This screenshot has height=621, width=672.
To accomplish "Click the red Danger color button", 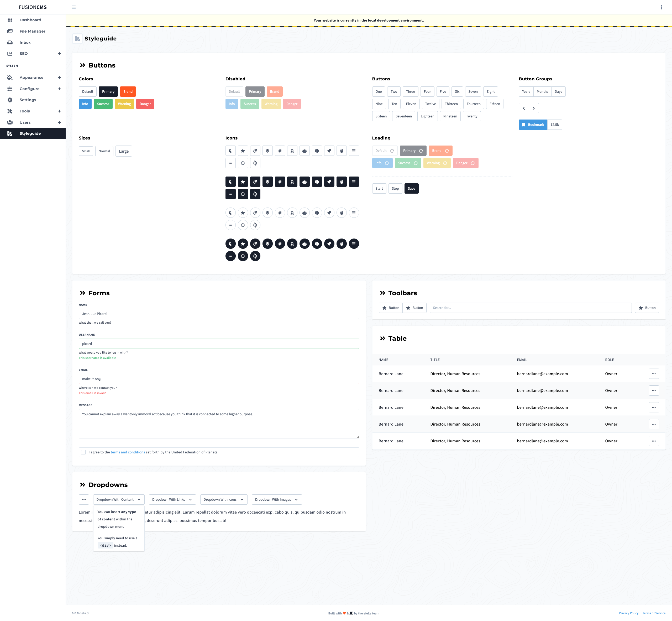I will click(x=145, y=104).
